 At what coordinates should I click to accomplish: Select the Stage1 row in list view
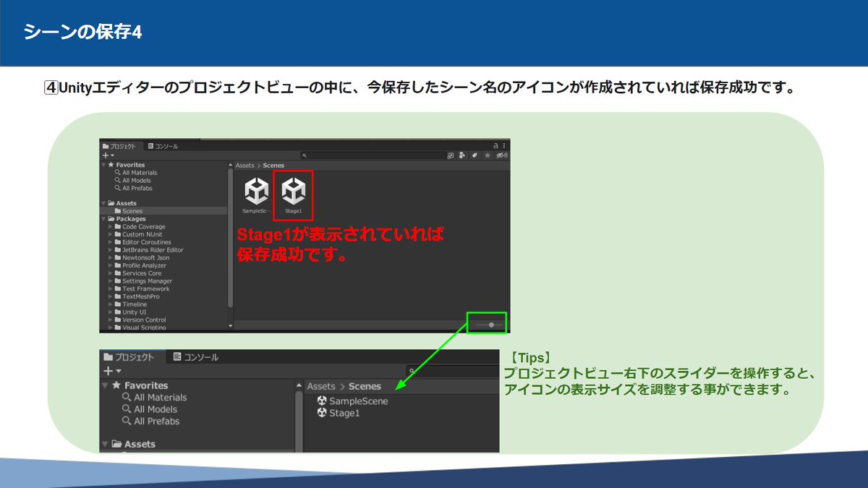coord(339,414)
